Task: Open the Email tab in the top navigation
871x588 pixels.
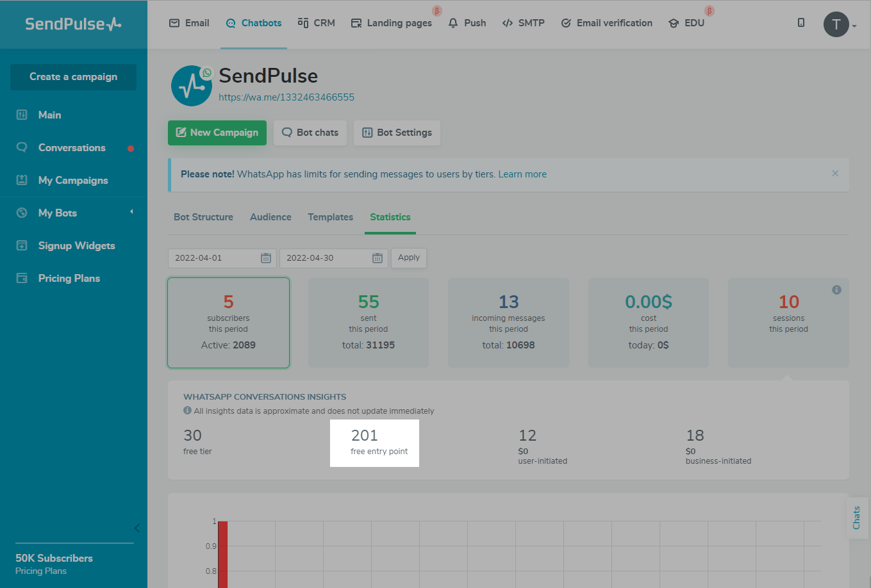Action: click(x=189, y=23)
